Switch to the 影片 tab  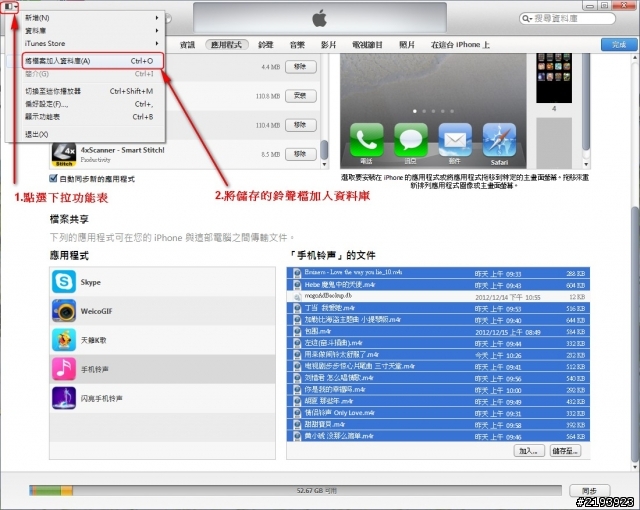pos(328,45)
